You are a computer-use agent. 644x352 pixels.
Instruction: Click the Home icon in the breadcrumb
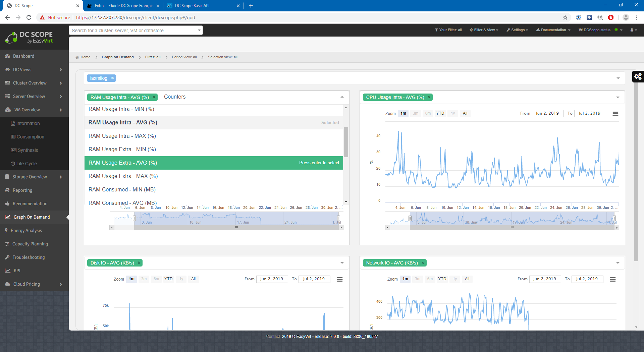77,57
